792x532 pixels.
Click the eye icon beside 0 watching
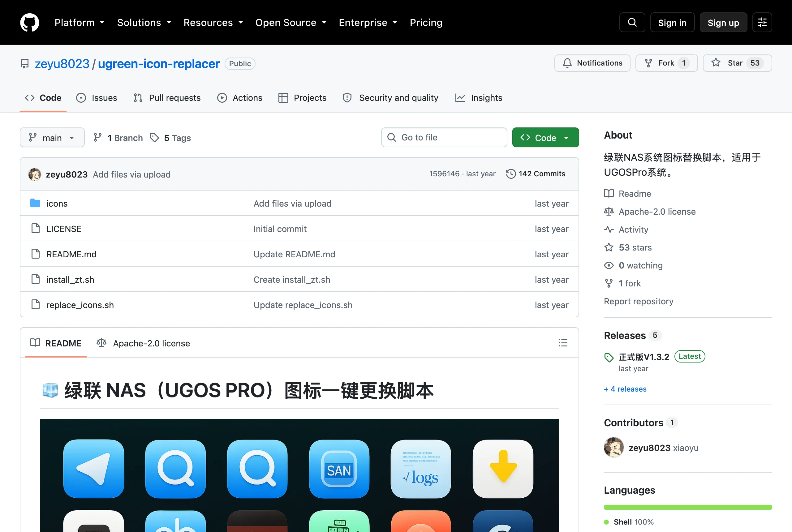609,265
